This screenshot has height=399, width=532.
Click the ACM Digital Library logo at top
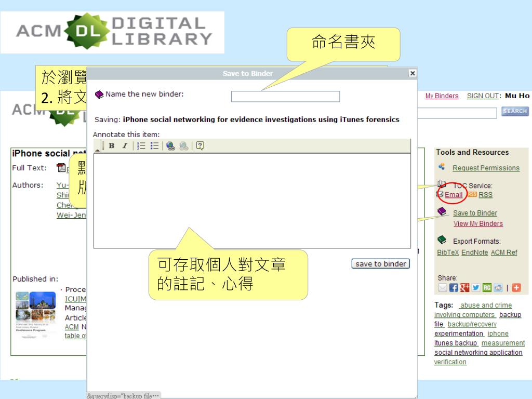coord(114,32)
